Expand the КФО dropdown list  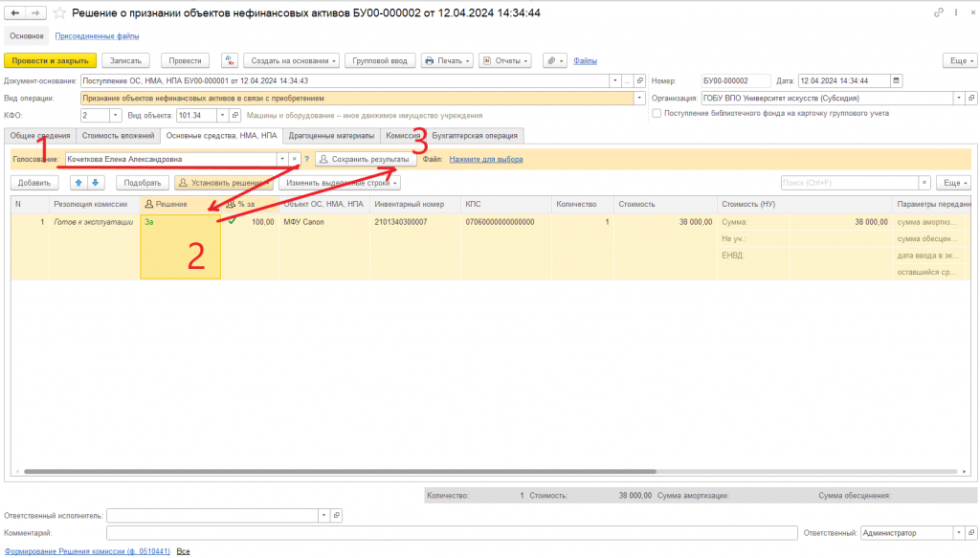115,116
